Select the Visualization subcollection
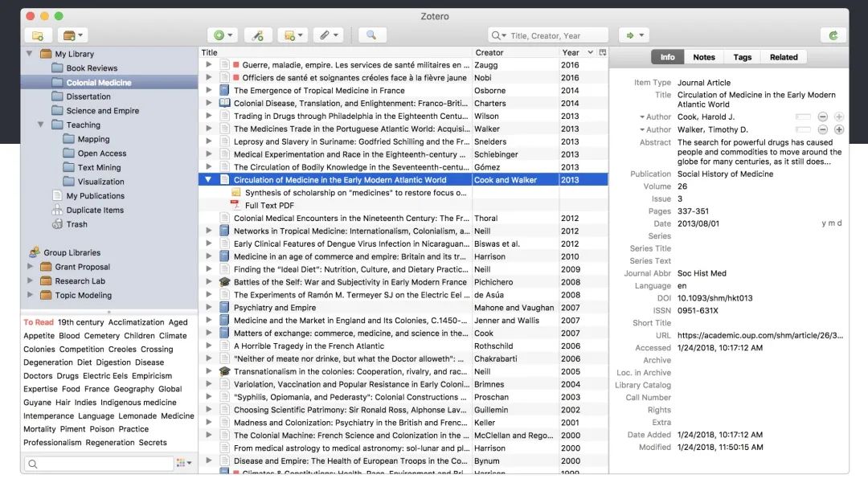Screen dimensions: 868x487 click(x=100, y=182)
